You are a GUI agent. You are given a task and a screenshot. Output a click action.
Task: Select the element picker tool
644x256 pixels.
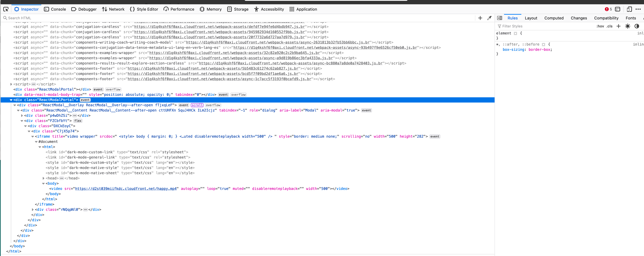coord(6,9)
